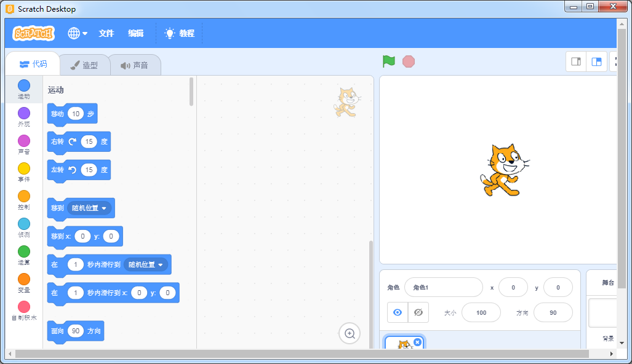Screen dimensions: 632x364
Task: Click the 舞台 stage panel label
Action: (x=608, y=283)
